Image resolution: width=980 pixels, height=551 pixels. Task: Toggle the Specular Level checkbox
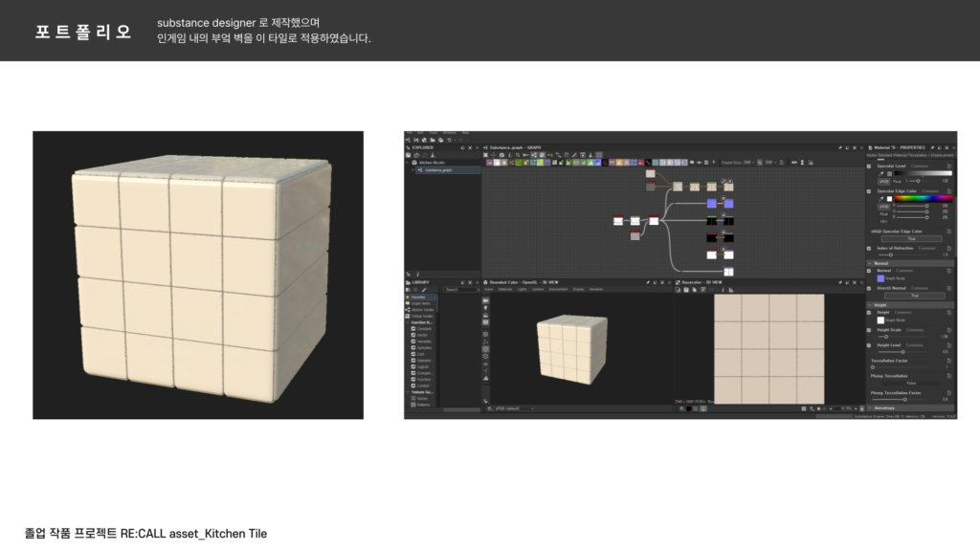coord(870,165)
